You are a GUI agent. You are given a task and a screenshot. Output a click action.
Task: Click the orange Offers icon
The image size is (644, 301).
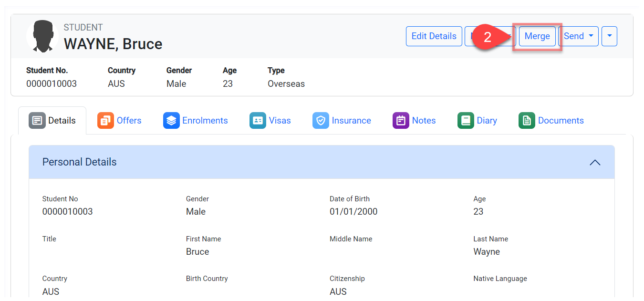(x=105, y=121)
